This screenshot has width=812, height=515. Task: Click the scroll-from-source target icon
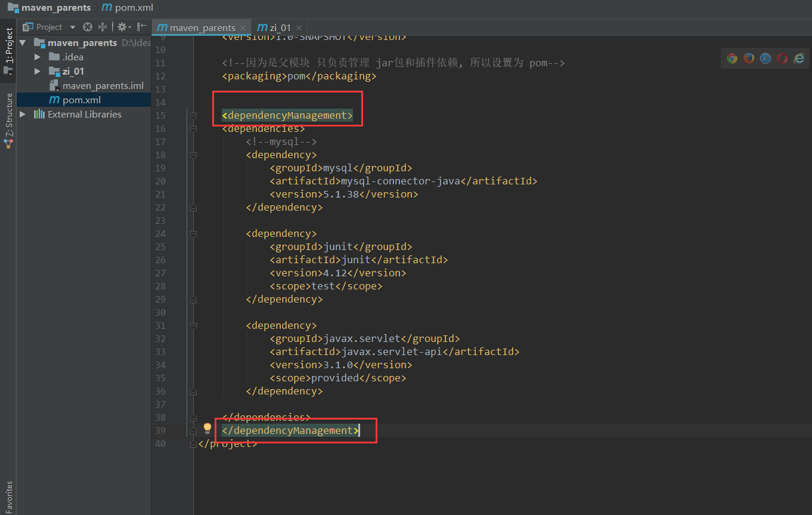coord(88,27)
